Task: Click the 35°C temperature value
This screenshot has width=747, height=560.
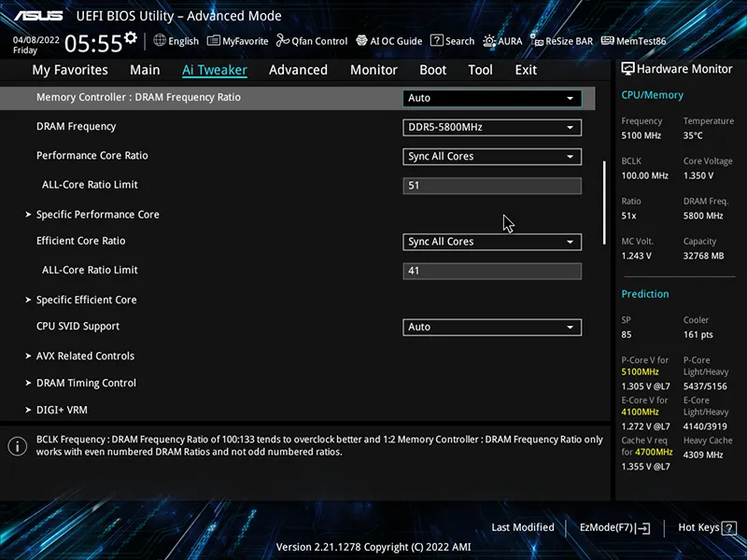Action: tap(693, 135)
